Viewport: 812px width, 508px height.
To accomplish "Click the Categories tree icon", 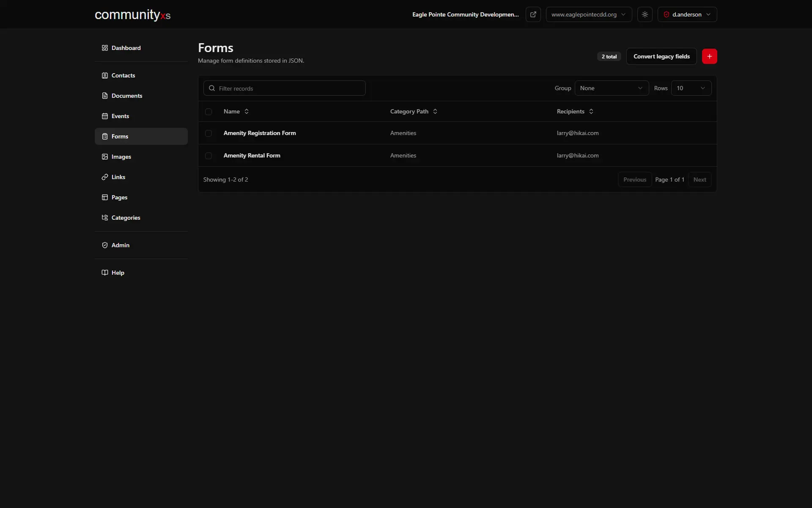I will point(105,218).
